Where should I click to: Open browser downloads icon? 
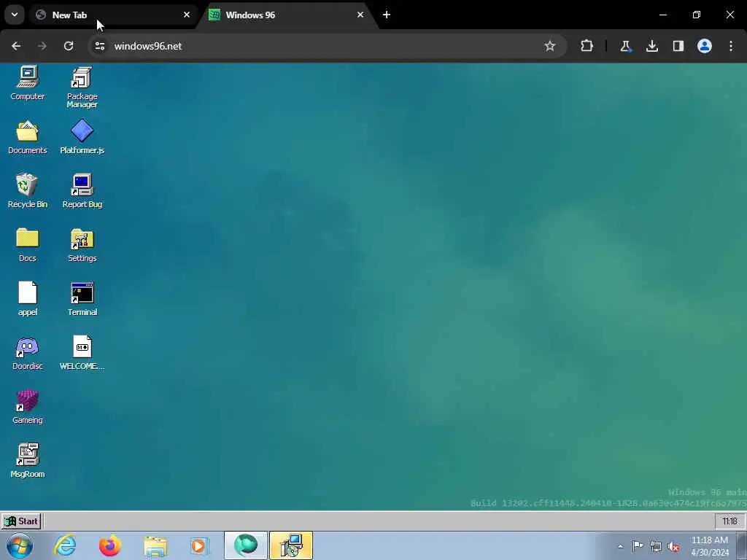pyautogui.click(x=651, y=46)
